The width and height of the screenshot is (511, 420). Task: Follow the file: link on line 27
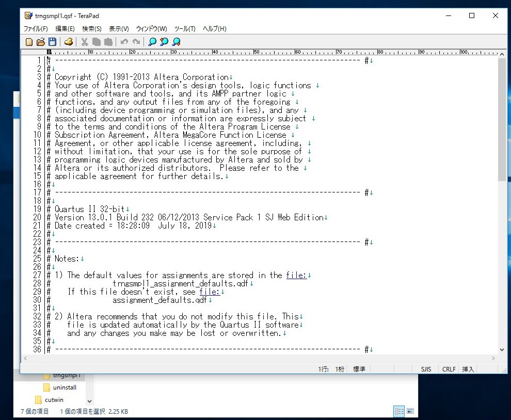click(296, 276)
